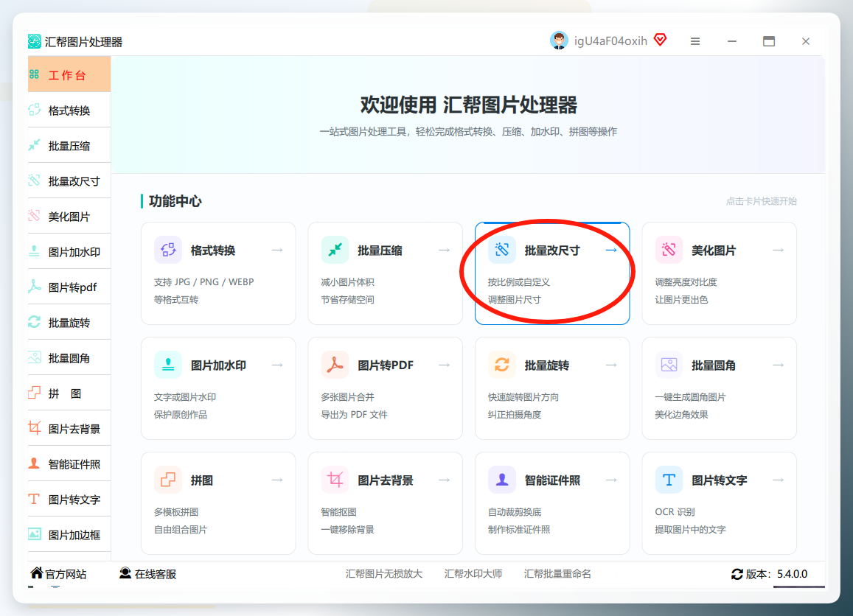The image size is (853, 616).
Task: Click 智能抠图 description text
Action: [x=339, y=512]
